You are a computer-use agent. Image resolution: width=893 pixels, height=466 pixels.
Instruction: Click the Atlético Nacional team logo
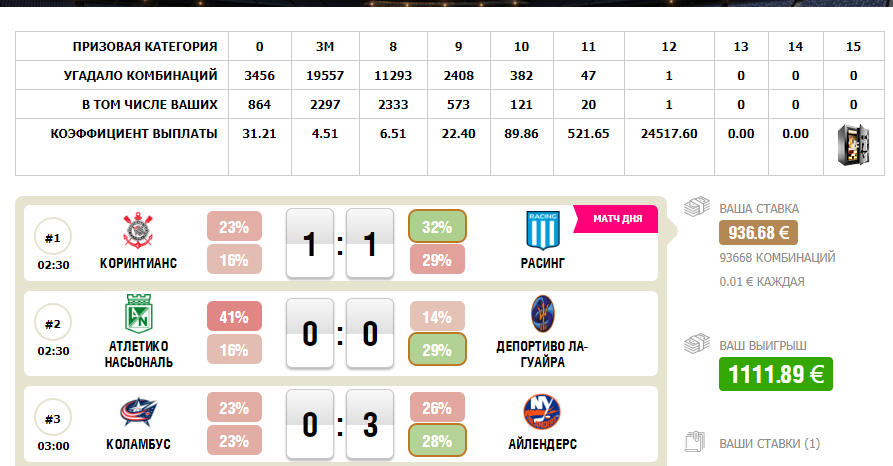click(x=138, y=315)
